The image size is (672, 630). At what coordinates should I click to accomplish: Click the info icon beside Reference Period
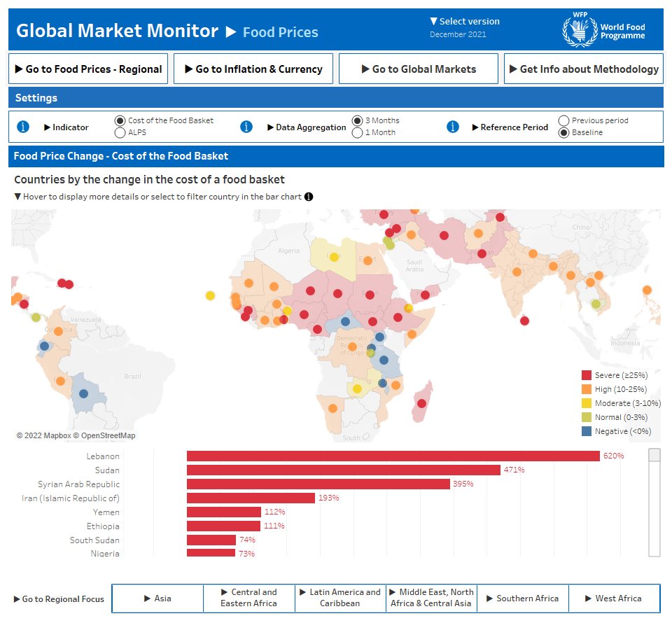pos(453,127)
